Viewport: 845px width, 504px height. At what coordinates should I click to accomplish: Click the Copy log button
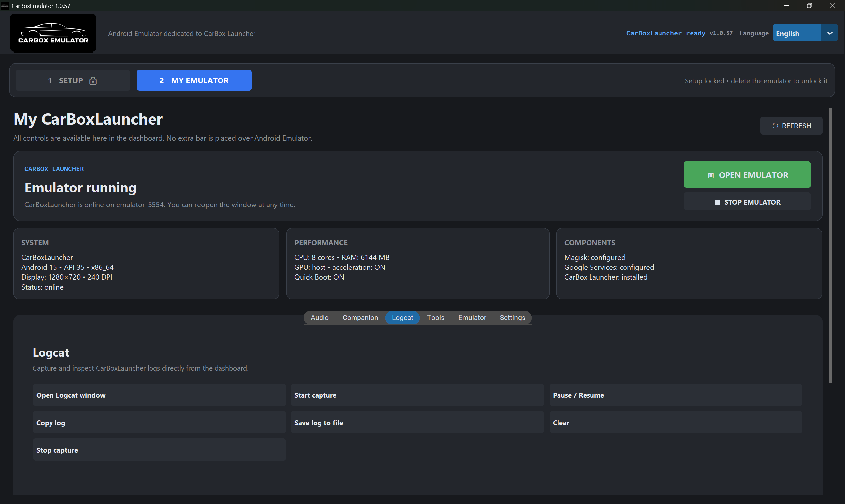(x=159, y=423)
